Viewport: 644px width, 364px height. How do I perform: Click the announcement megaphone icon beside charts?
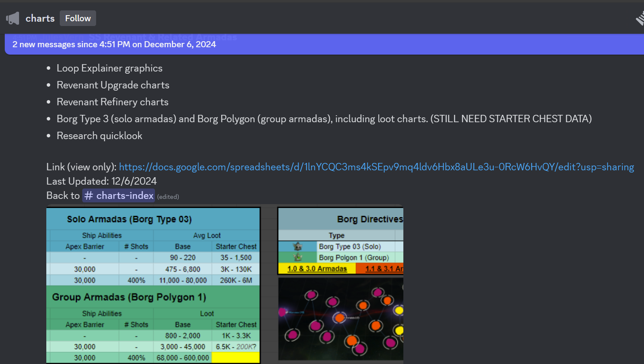click(x=13, y=18)
